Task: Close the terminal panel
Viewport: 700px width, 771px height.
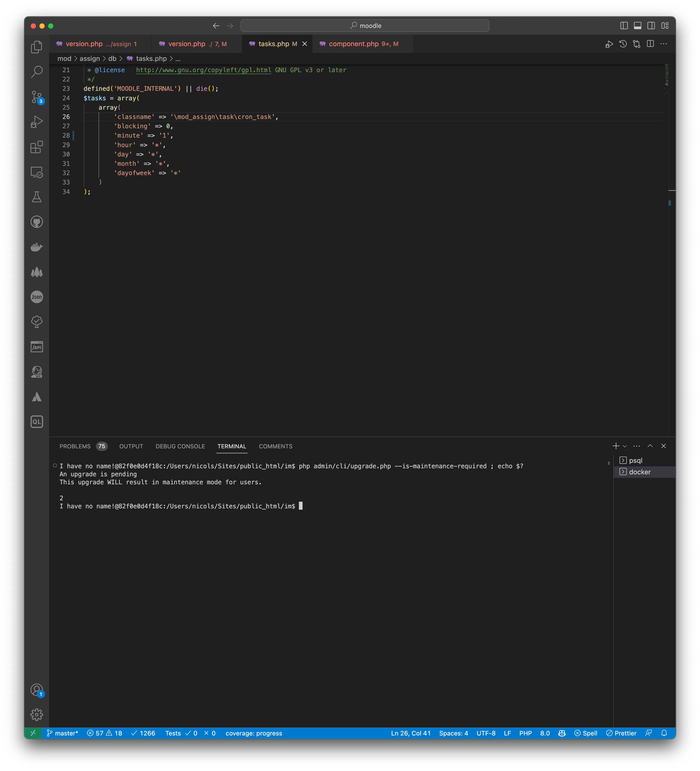Action: (664, 446)
